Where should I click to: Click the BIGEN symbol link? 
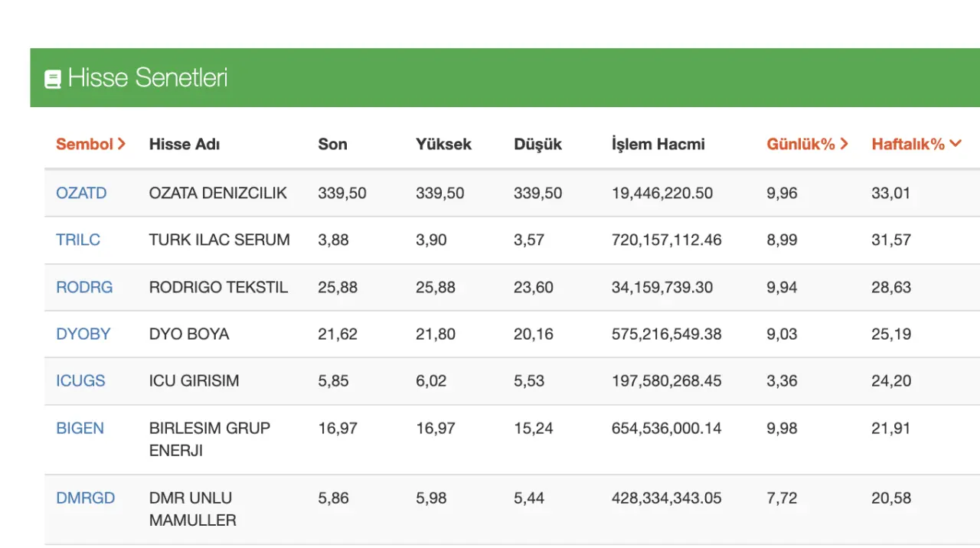(80, 428)
